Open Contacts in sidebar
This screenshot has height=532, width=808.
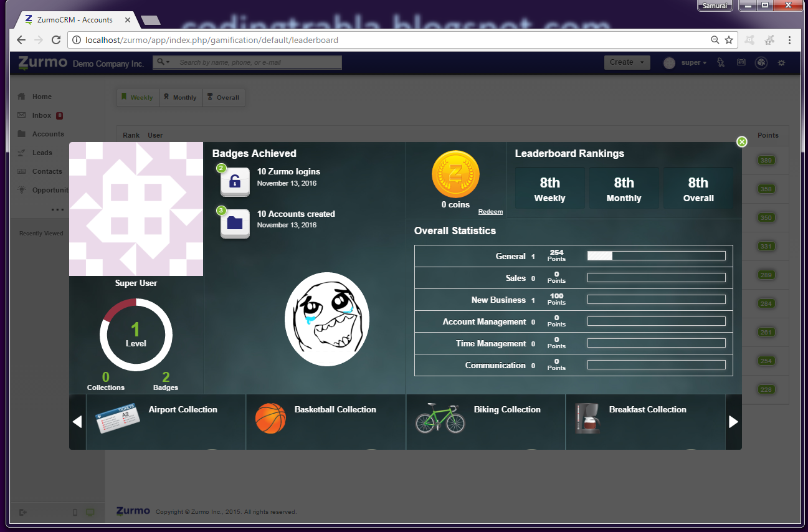47,171
